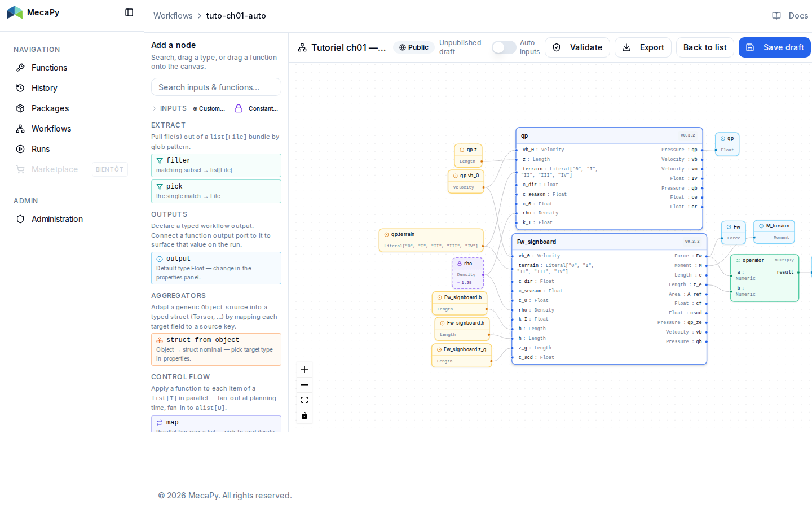Image resolution: width=812 pixels, height=508 pixels.
Task: Select the Fw_signboard.b input node
Action: tap(460, 303)
